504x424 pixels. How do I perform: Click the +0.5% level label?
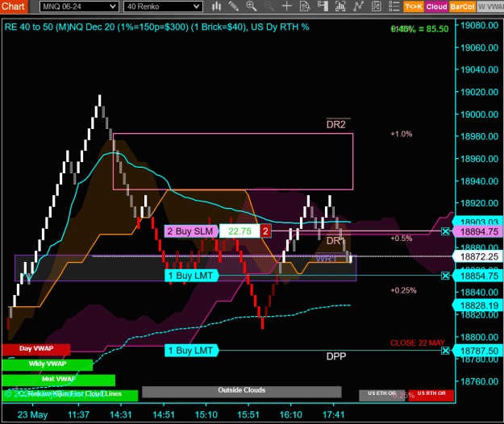[402, 239]
